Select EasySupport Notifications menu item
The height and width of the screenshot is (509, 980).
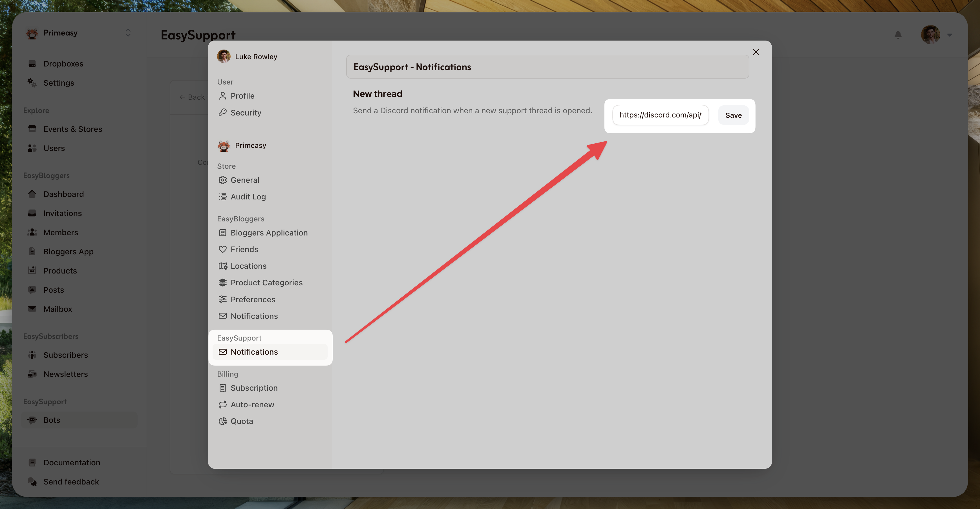(x=254, y=352)
